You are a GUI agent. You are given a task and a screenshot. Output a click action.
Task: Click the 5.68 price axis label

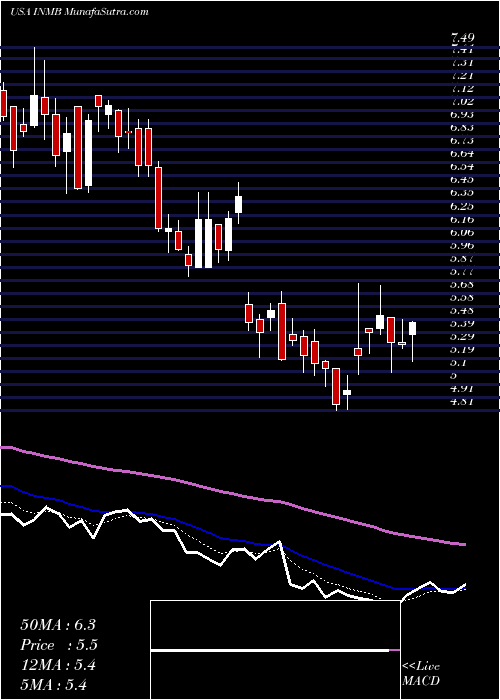(x=462, y=284)
